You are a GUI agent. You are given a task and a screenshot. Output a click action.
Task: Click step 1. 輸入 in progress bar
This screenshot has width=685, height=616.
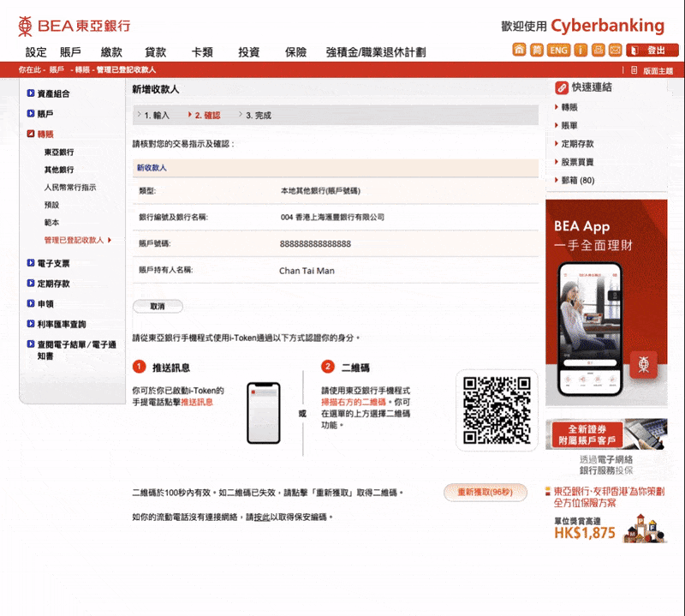coord(157,116)
